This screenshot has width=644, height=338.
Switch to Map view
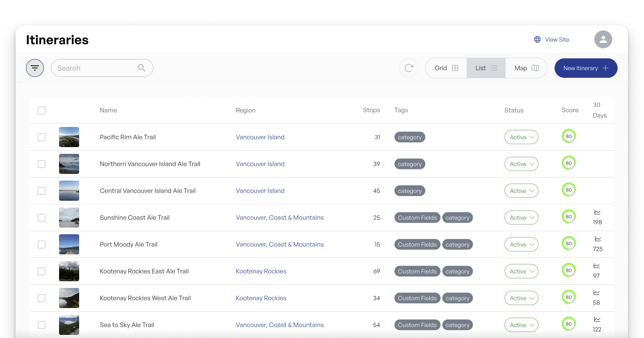[x=526, y=68]
